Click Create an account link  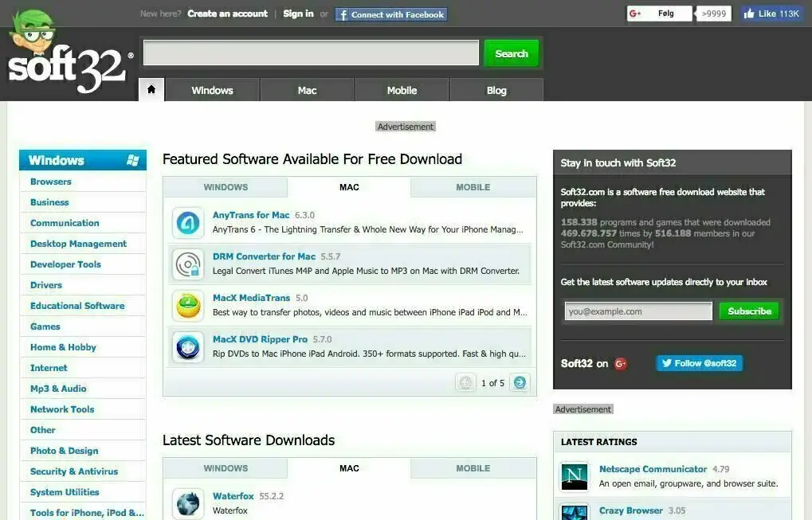[x=227, y=14]
